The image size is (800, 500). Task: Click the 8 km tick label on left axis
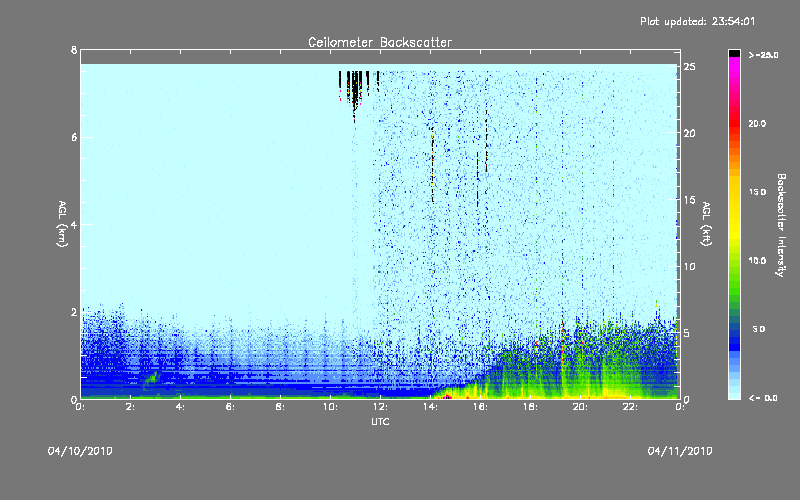[x=74, y=50]
